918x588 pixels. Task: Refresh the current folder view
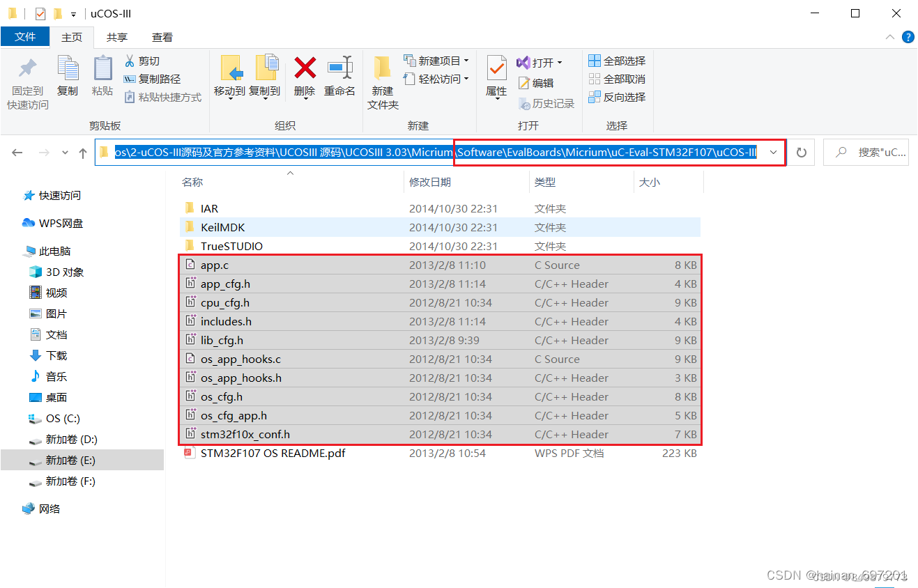pyautogui.click(x=802, y=153)
